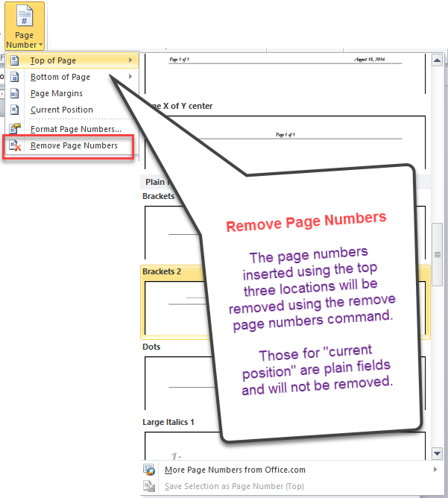Expand the Top of Page submenu arrow
448x498 pixels.
pyautogui.click(x=130, y=60)
